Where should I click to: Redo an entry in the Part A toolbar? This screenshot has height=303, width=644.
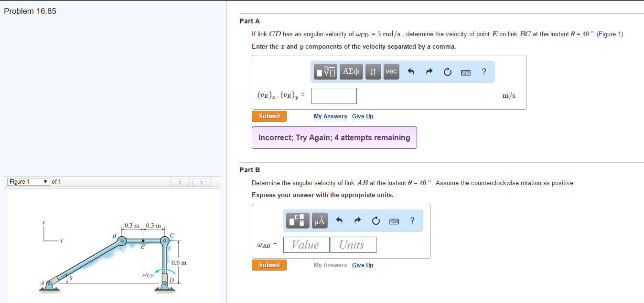pos(429,72)
